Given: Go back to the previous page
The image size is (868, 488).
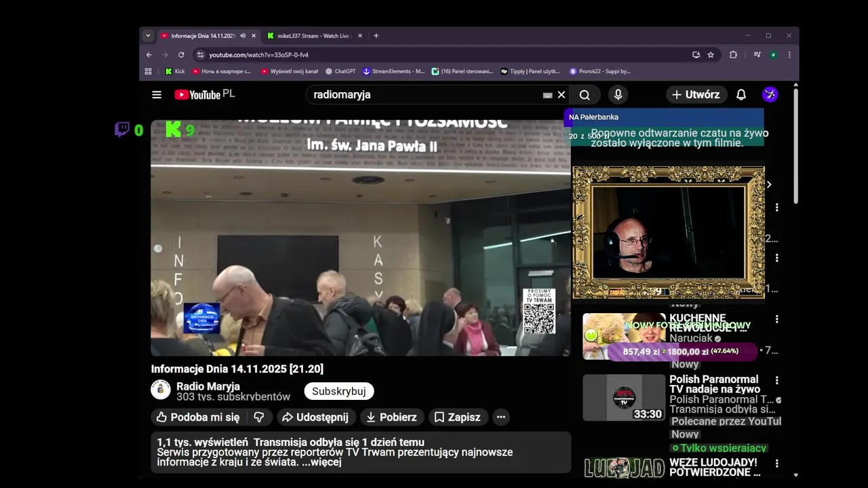Looking at the screenshot, I should coord(149,55).
